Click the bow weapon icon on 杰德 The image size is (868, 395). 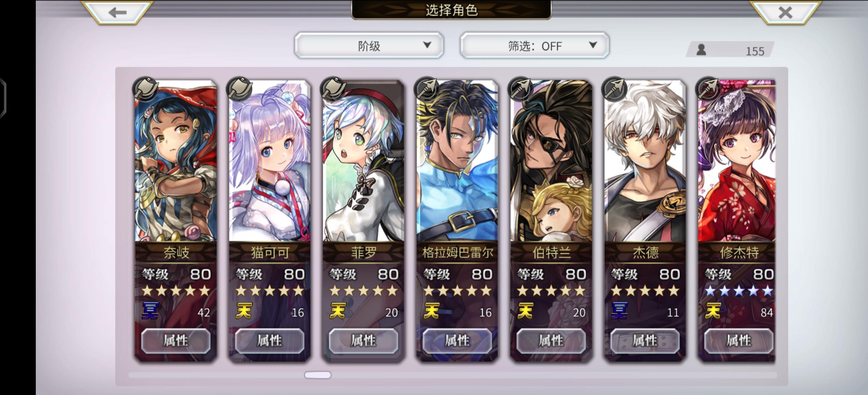click(x=614, y=89)
